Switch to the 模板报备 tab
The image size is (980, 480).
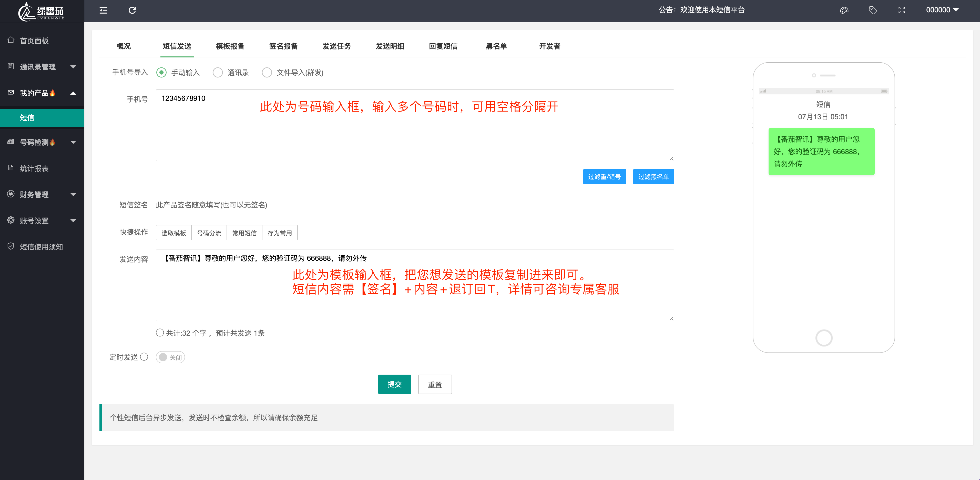(x=230, y=46)
